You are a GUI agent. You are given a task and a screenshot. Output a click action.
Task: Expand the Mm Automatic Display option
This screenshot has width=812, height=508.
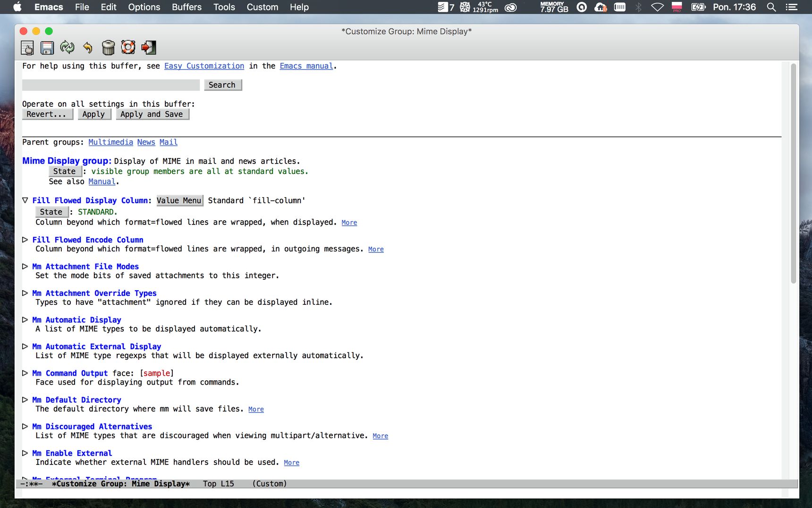coord(25,320)
